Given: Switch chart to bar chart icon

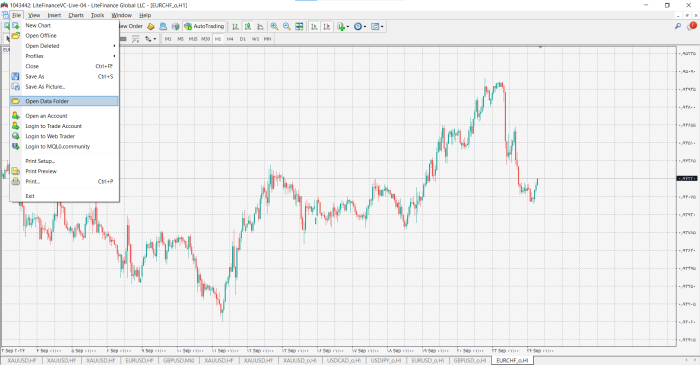Looking at the screenshot, I should tap(235, 26).
